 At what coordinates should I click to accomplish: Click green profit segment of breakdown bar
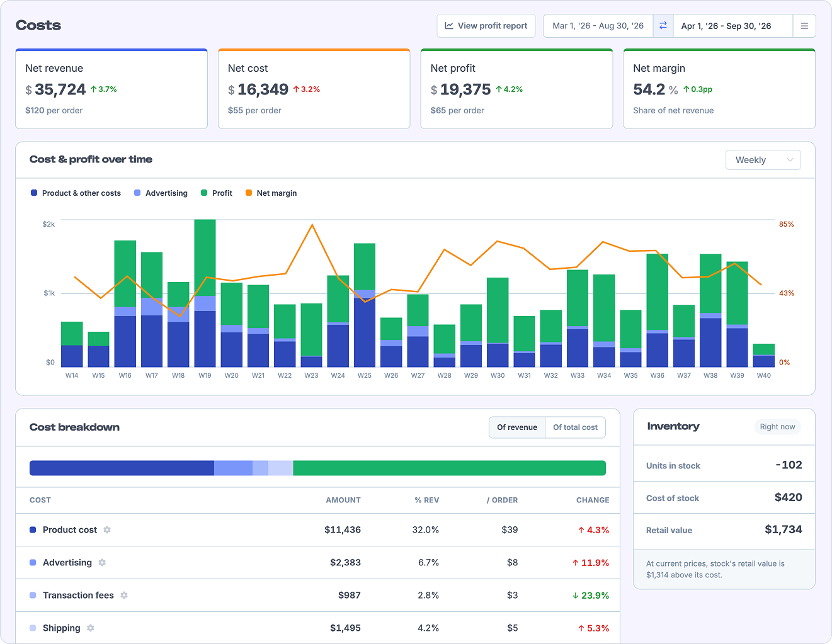coord(449,468)
